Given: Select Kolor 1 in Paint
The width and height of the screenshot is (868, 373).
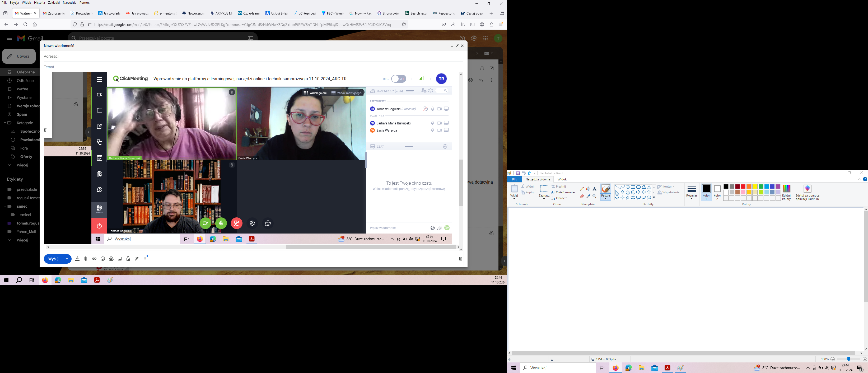Looking at the screenshot, I should click(x=706, y=193).
